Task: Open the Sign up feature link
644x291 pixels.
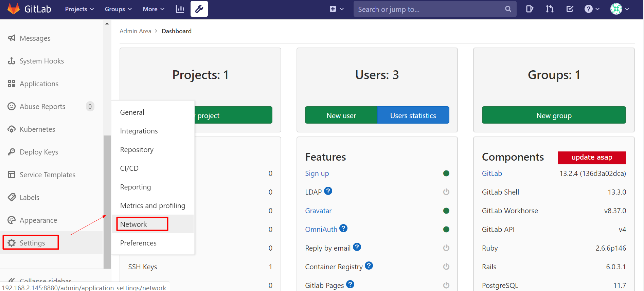Action: pyautogui.click(x=317, y=173)
